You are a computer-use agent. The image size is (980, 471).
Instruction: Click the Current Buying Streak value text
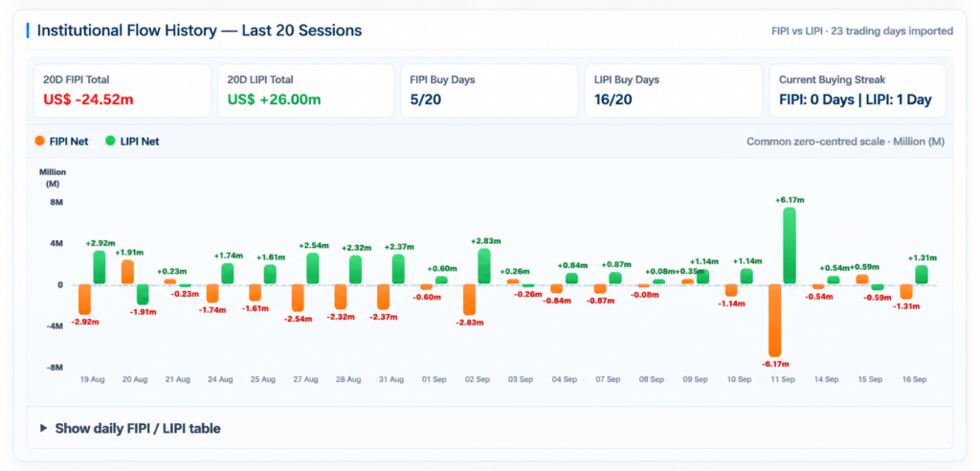(x=855, y=100)
